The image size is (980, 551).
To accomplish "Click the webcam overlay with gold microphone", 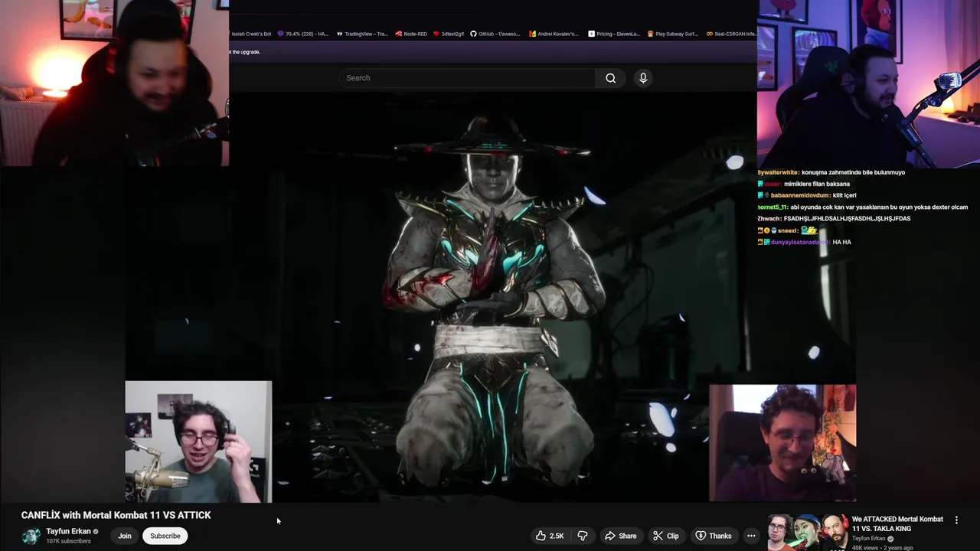I will click(198, 442).
